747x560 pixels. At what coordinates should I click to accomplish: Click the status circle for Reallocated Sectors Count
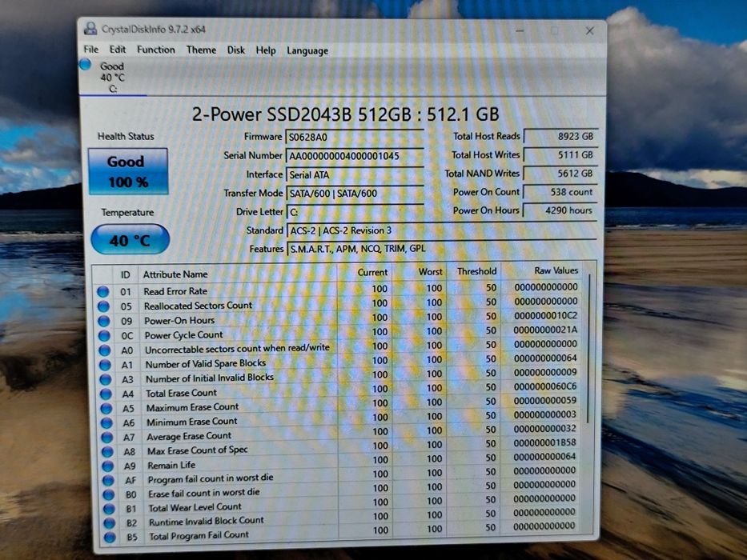click(x=103, y=306)
